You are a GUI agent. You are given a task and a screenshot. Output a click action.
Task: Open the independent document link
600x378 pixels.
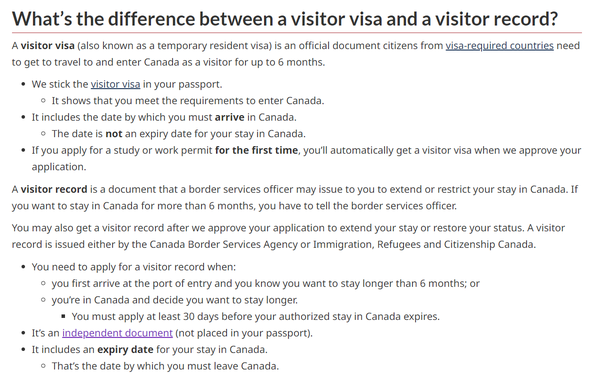117,333
